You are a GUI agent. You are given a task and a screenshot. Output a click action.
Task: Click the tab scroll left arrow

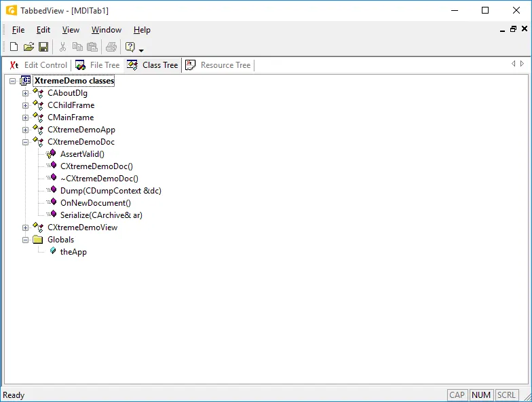[x=513, y=64]
